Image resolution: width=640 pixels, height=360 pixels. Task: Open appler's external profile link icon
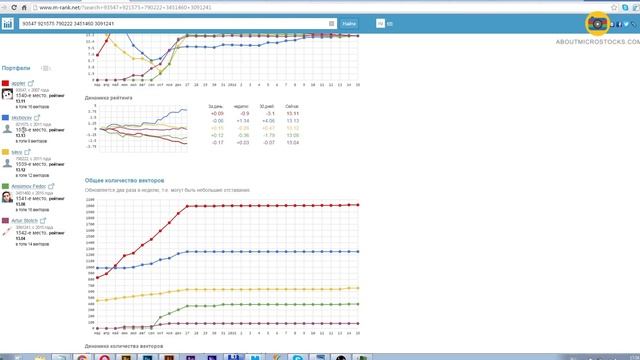[31, 83]
